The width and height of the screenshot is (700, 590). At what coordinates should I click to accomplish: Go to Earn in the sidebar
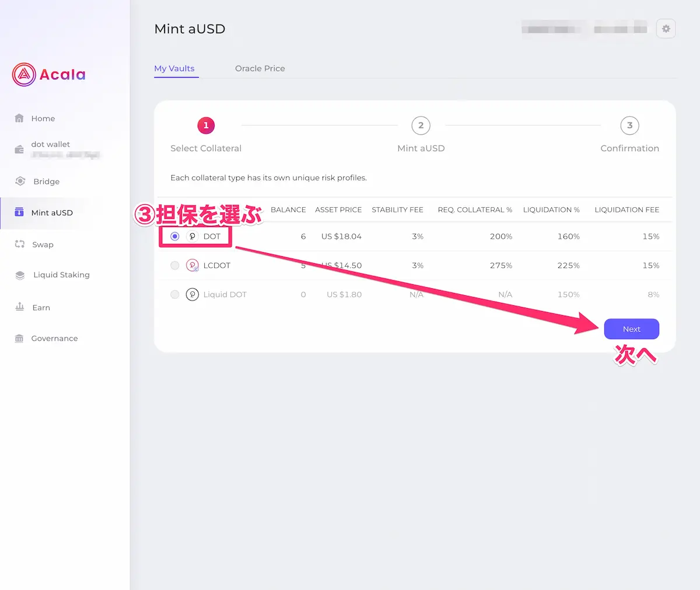tap(41, 308)
